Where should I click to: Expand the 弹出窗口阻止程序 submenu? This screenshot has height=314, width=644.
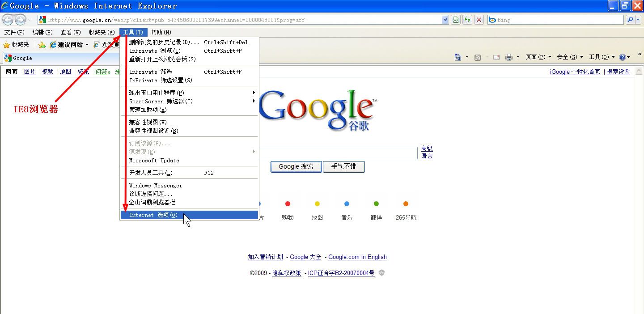pos(254,93)
